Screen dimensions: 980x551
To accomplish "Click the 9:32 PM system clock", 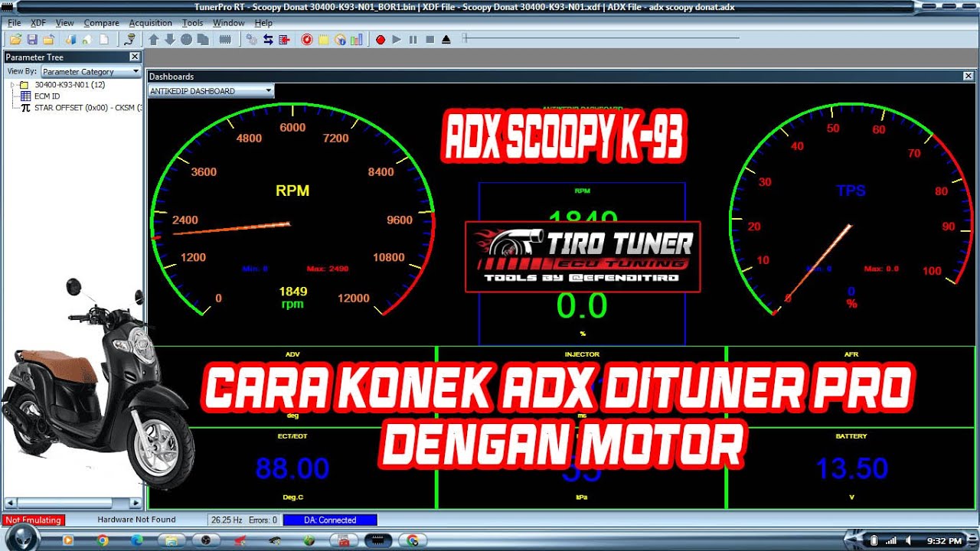I will coord(944,541).
